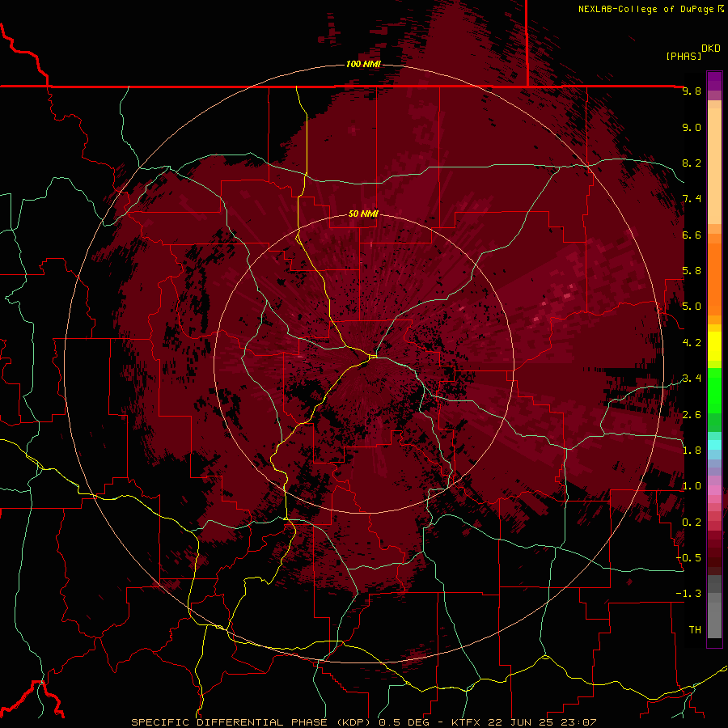Click the 'SPECIFIC DIFFERENTIAL PHASE (KDP)' title text
This screenshot has height=728, width=728.
click(x=253, y=722)
